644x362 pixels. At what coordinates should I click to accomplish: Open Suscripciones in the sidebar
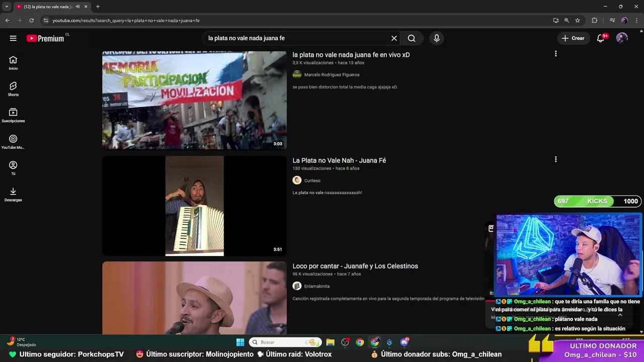coord(13,116)
